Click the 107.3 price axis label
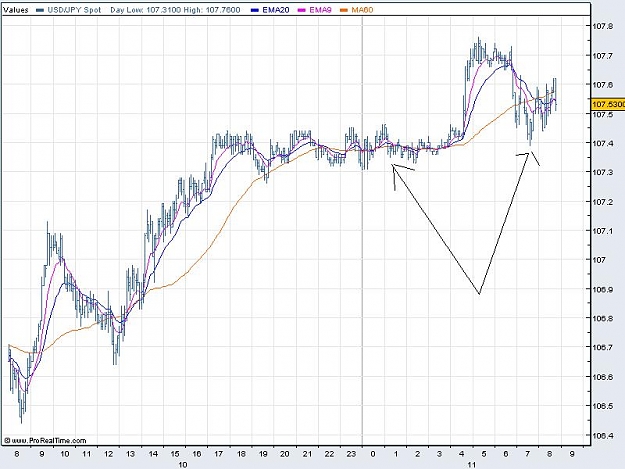This screenshot has width=625, height=469. click(603, 173)
